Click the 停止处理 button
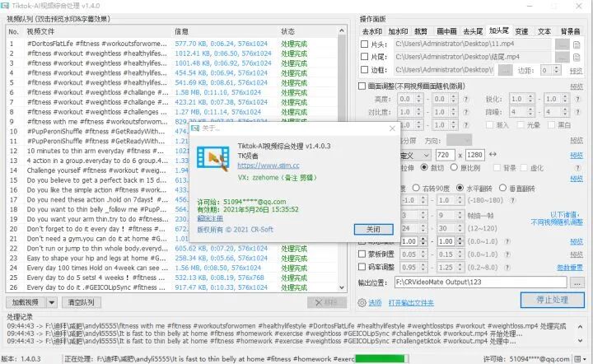This screenshot has height=364, width=593. 552,300
